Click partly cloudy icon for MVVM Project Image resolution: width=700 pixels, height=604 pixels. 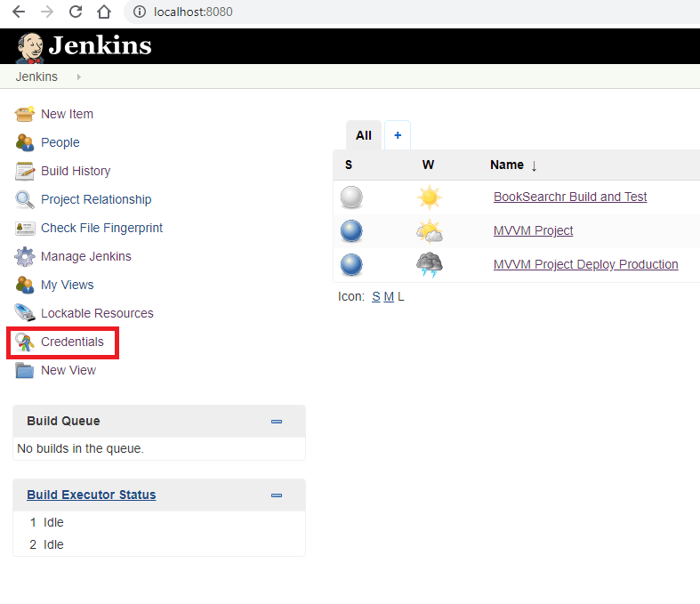click(x=429, y=230)
